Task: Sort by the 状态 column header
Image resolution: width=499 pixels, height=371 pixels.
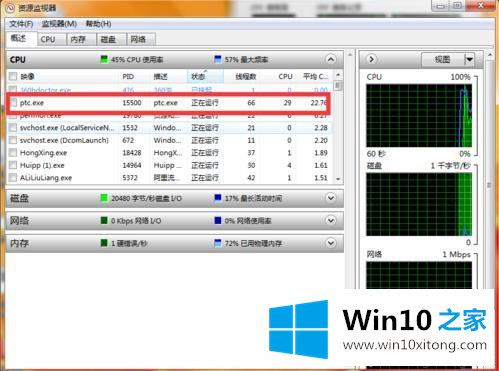Action: pyautogui.click(x=205, y=76)
